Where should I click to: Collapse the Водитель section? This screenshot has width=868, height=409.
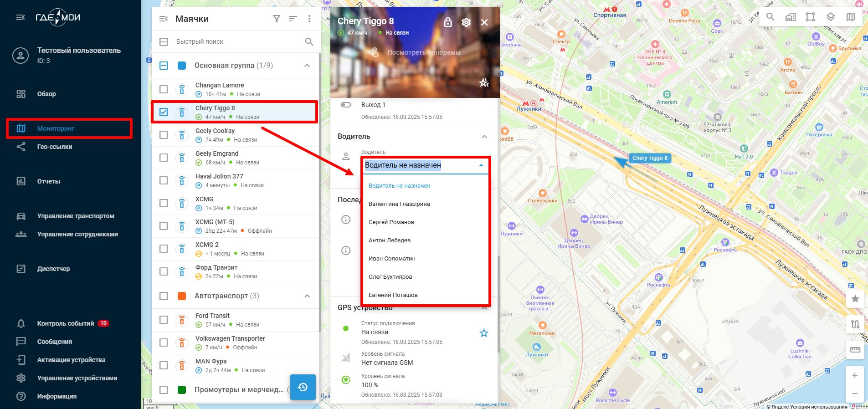[x=484, y=137]
